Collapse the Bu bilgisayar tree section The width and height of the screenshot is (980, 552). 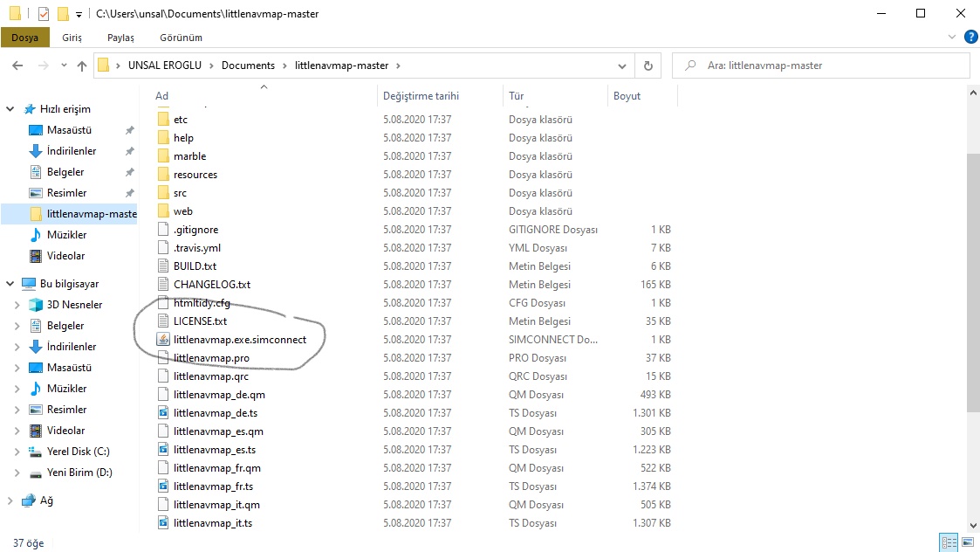click(x=10, y=284)
